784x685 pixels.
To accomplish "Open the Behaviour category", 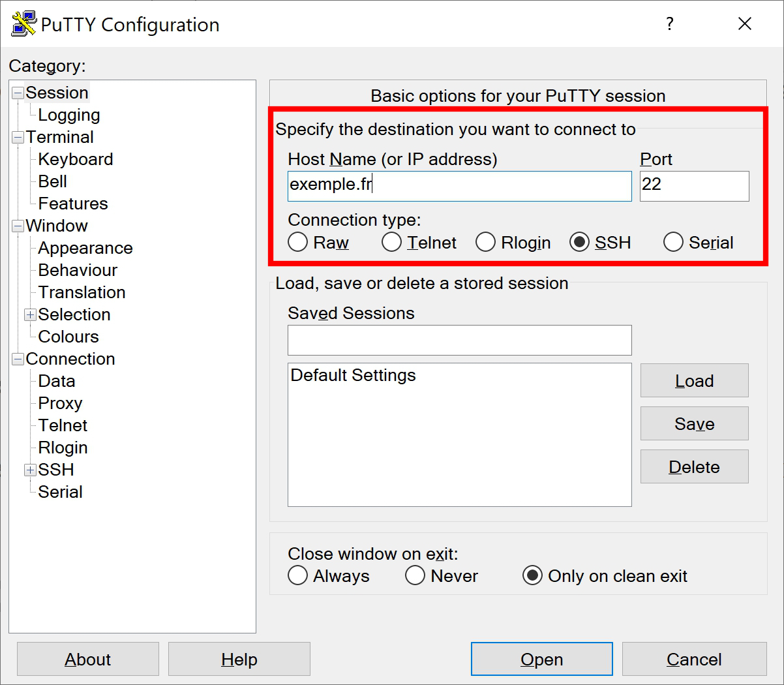I will [78, 270].
